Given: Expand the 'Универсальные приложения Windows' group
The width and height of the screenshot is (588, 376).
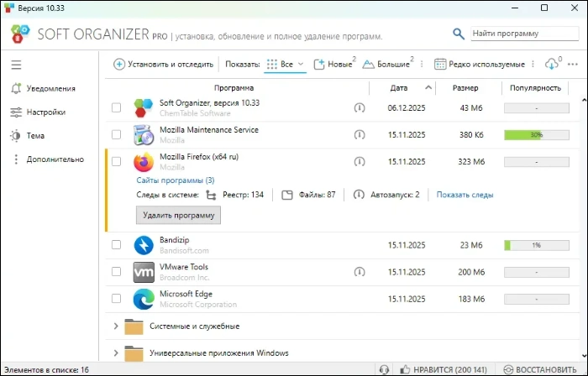Looking at the screenshot, I should point(116,352).
